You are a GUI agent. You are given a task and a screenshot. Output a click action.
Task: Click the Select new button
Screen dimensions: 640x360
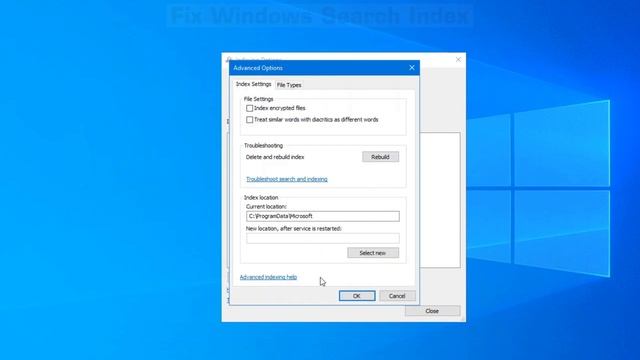coord(373,253)
